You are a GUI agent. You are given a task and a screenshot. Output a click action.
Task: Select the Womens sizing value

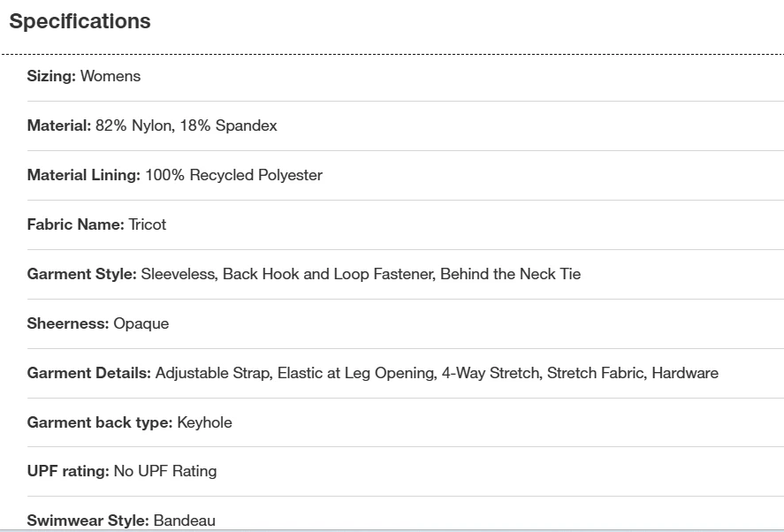click(x=110, y=76)
